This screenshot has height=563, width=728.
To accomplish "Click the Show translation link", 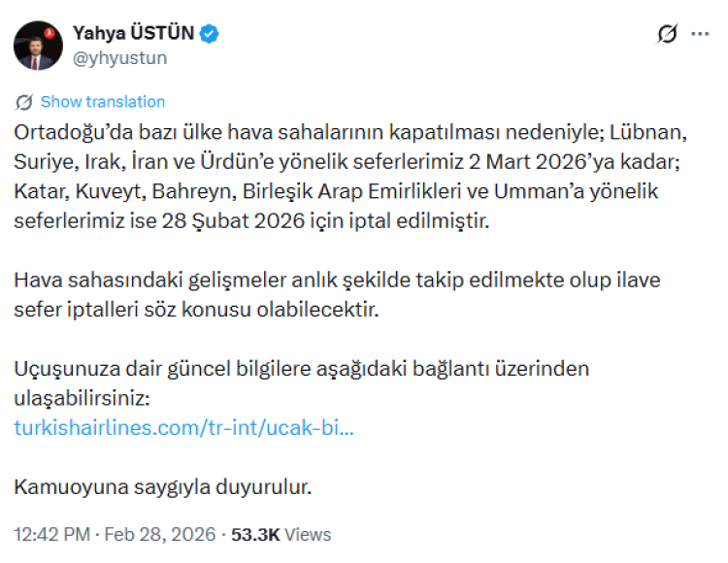I will (103, 102).
